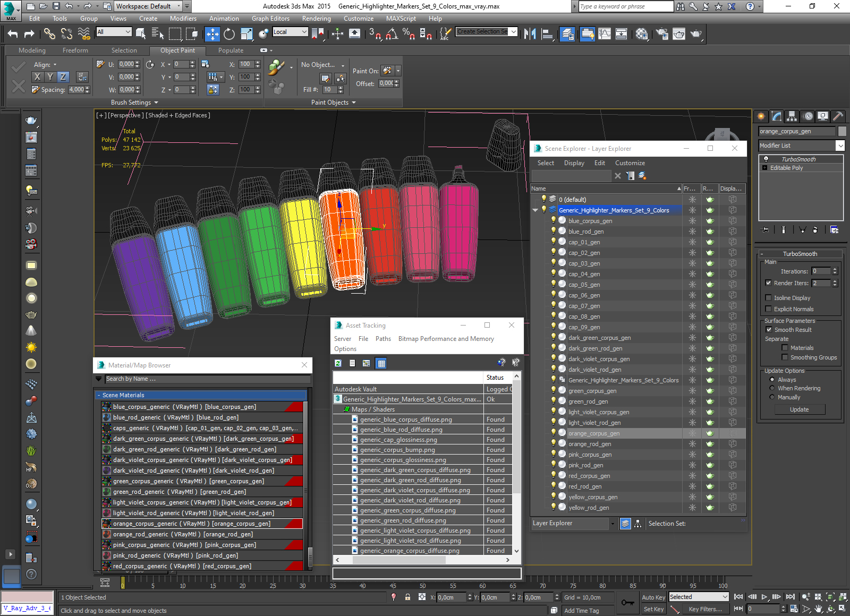
Task: Click the Render Production teapot icon
Action: click(696, 34)
